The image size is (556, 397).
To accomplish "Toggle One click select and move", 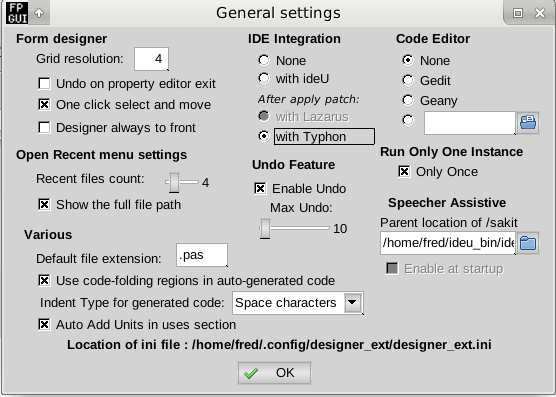I will (44, 105).
